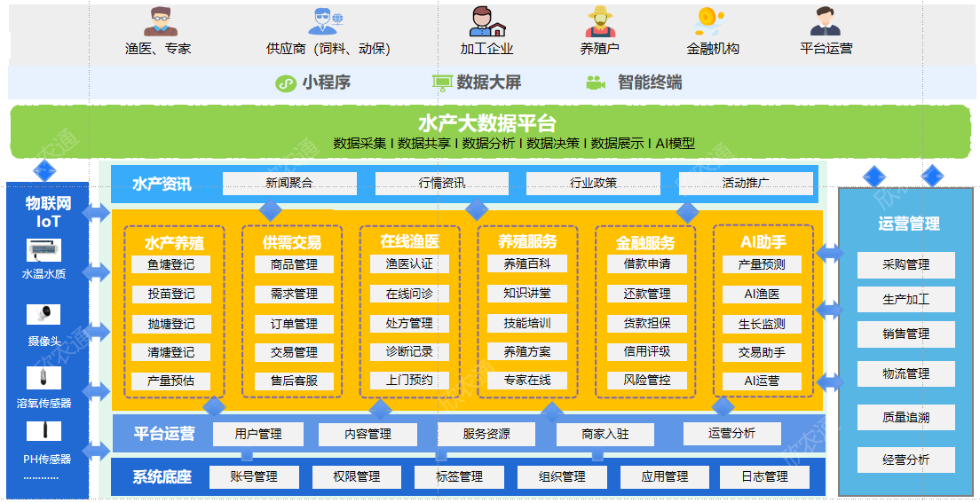The height and width of the screenshot is (503, 980).
Task: Click 借款申请 in 金融服务
Action: click(x=647, y=264)
